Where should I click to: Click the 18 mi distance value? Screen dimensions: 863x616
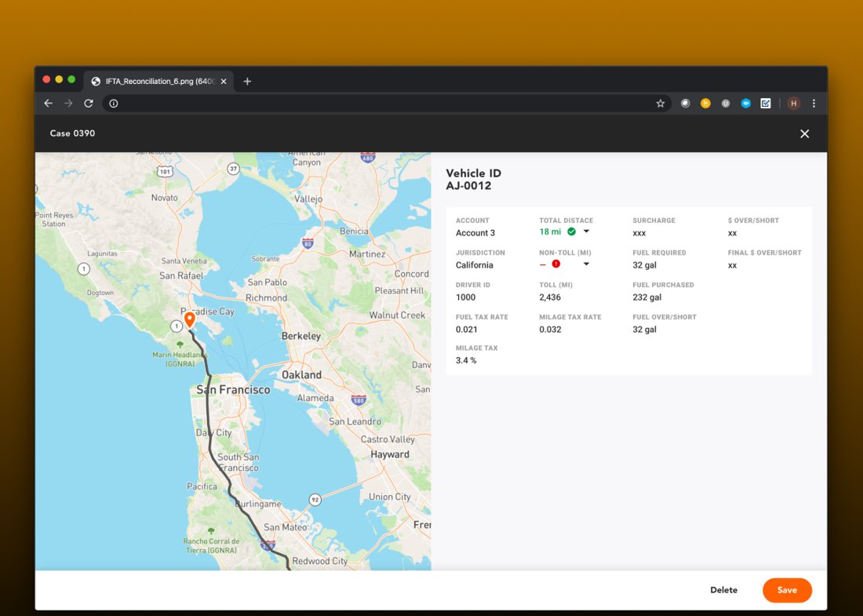(x=551, y=231)
